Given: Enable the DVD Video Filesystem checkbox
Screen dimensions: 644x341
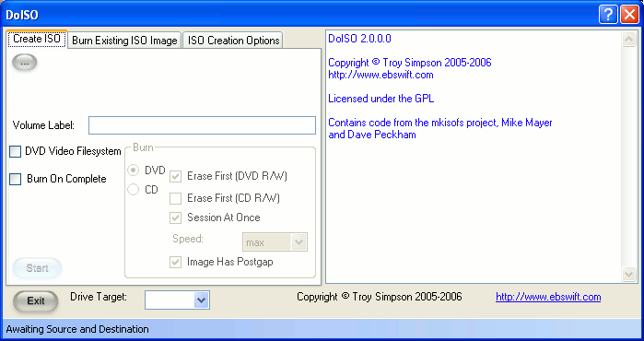Looking at the screenshot, I should (x=15, y=151).
